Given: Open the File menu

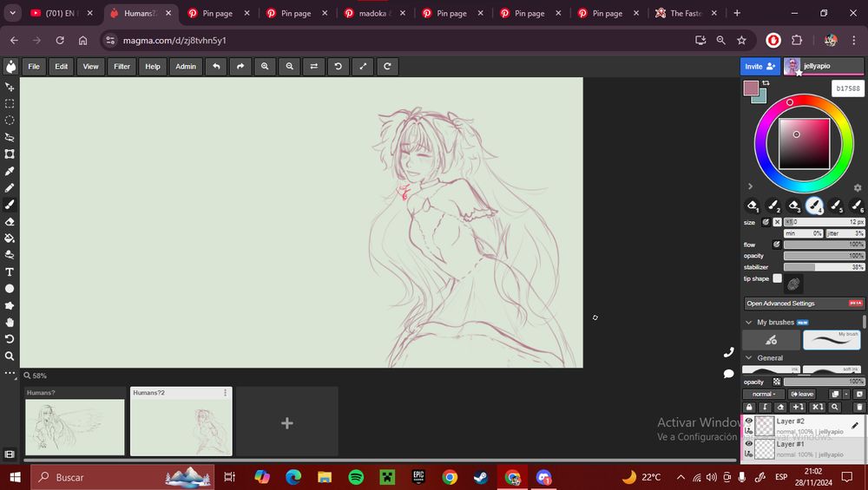Looking at the screenshot, I should (34, 67).
